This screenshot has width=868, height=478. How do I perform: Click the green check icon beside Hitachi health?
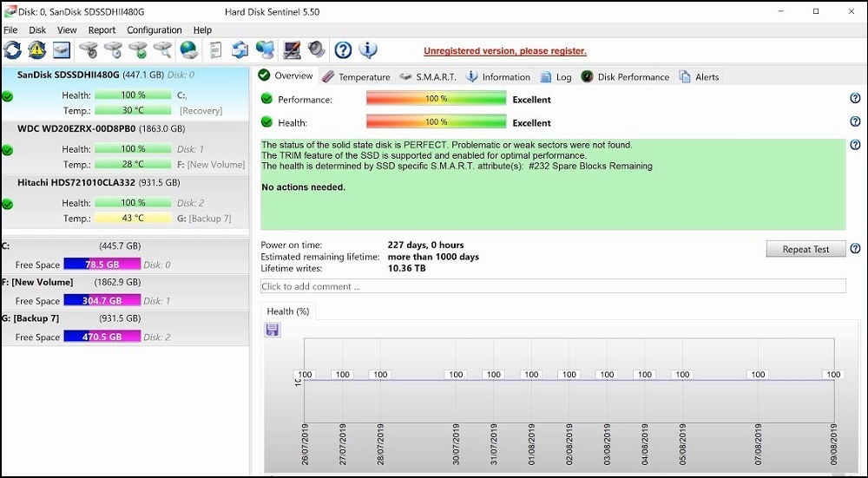pos(7,204)
